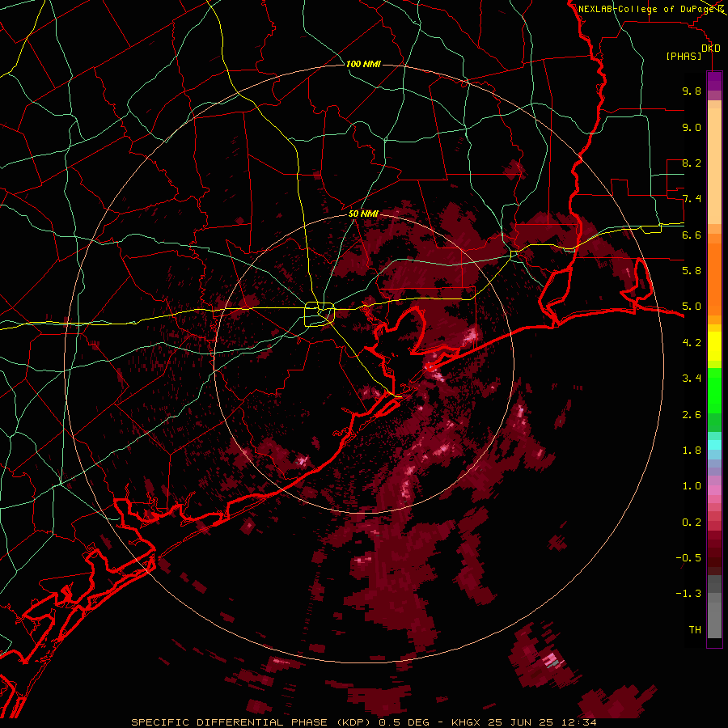Viewport: 728px width, 728px height.
Task: Click the 100 NMI range ring label
Action: point(363,64)
